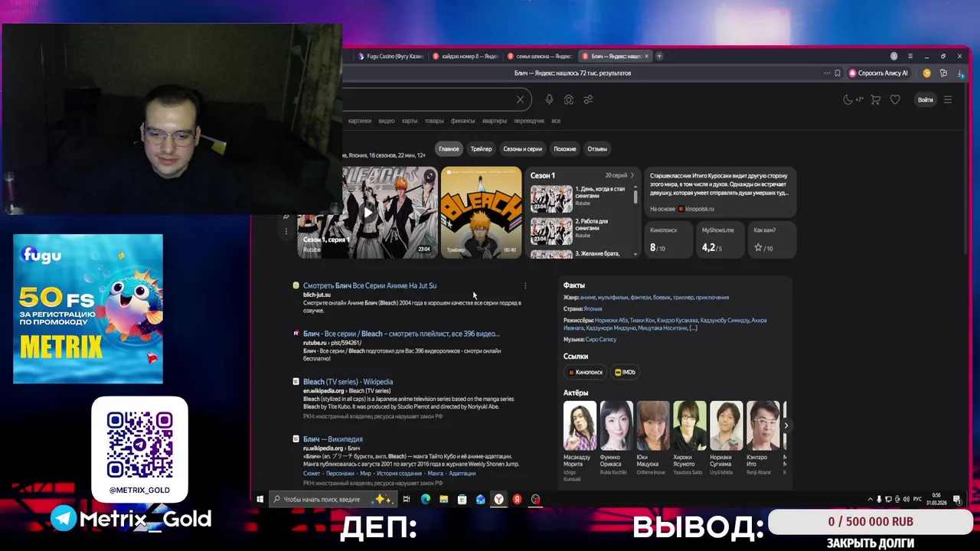Image resolution: width=980 pixels, height=551 pixels.
Task: Select the Отзывы chip
Action: (597, 148)
